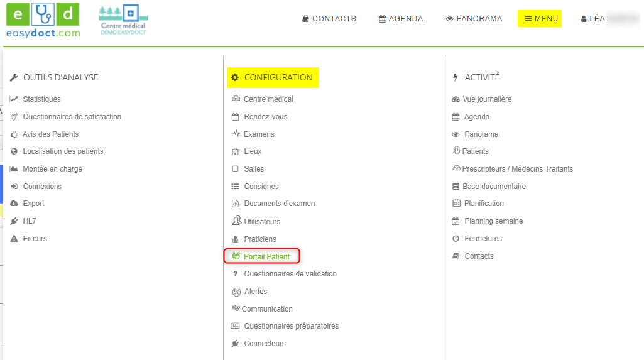Click the Examens heartbeat icon
The image size is (644, 360).
[236, 134]
